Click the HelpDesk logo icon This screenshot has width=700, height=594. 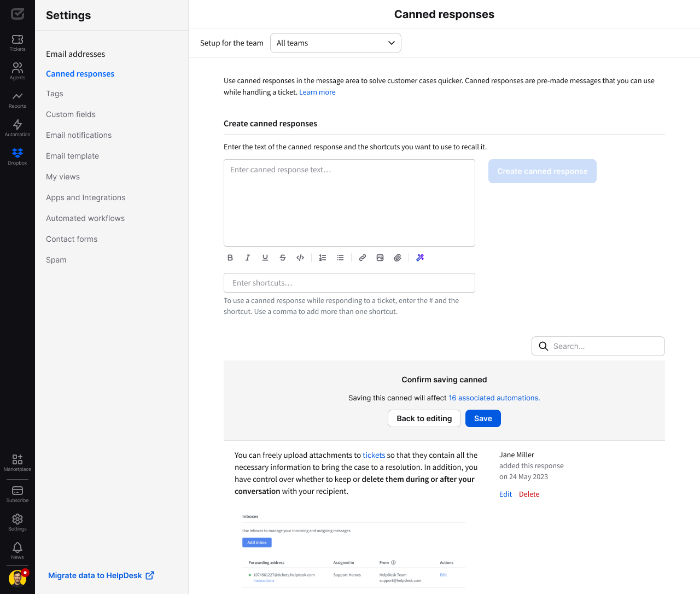tap(17, 14)
